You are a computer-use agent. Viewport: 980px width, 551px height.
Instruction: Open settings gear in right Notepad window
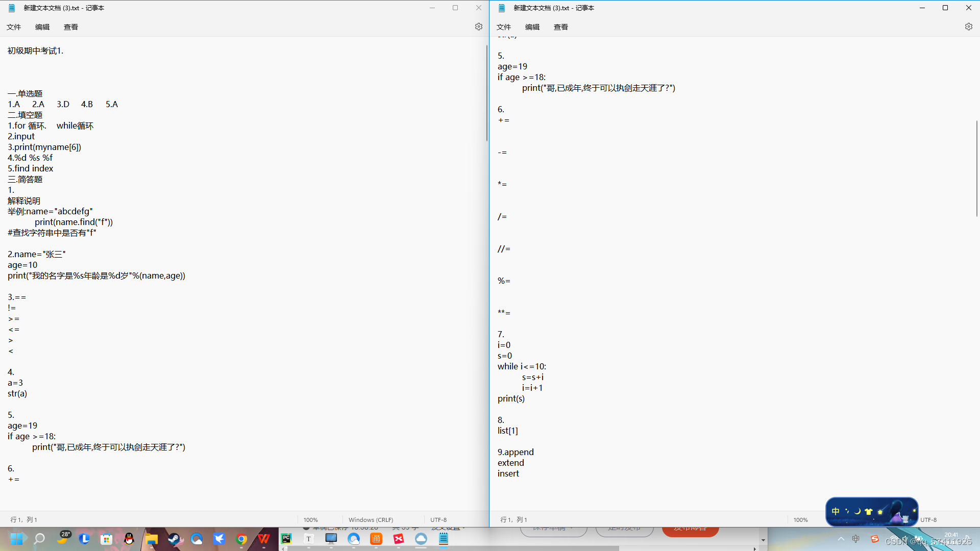968,27
